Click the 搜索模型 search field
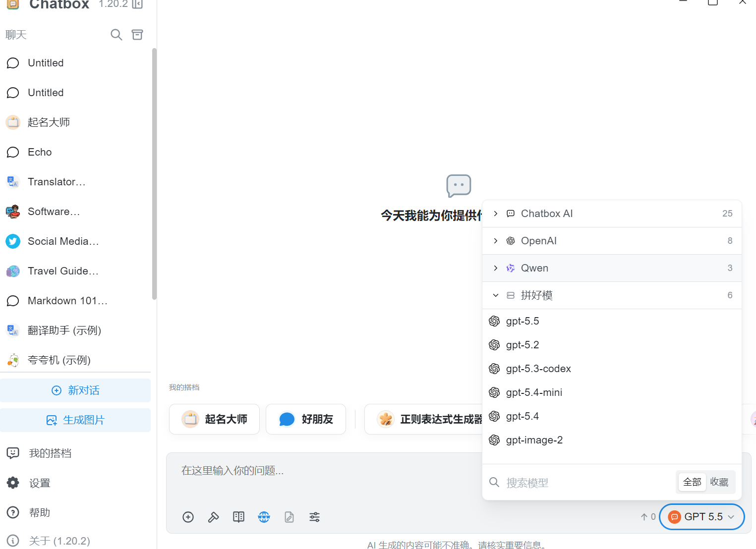The height and width of the screenshot is (549, 756). [580, 483]
